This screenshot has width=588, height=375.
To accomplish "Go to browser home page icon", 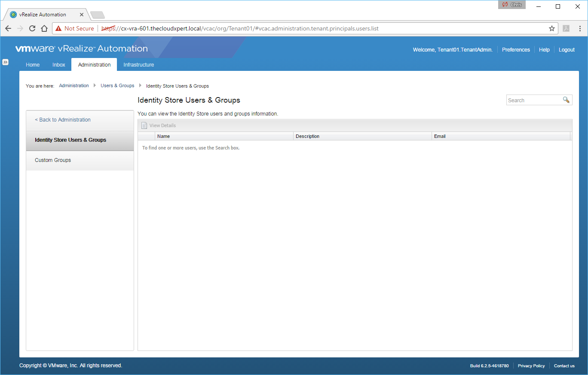I will 44,28.
